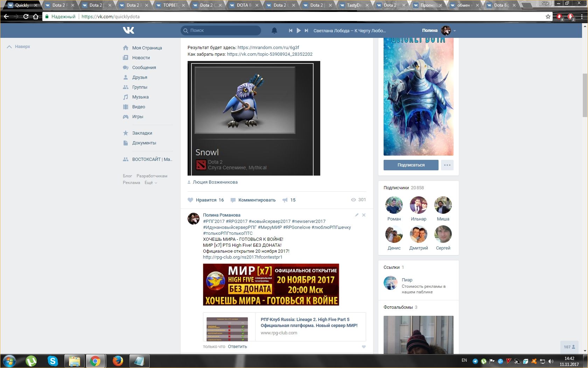Like the Snowl giveaway post
Viewport: 588px width, 368px height.
coord(206,200)
